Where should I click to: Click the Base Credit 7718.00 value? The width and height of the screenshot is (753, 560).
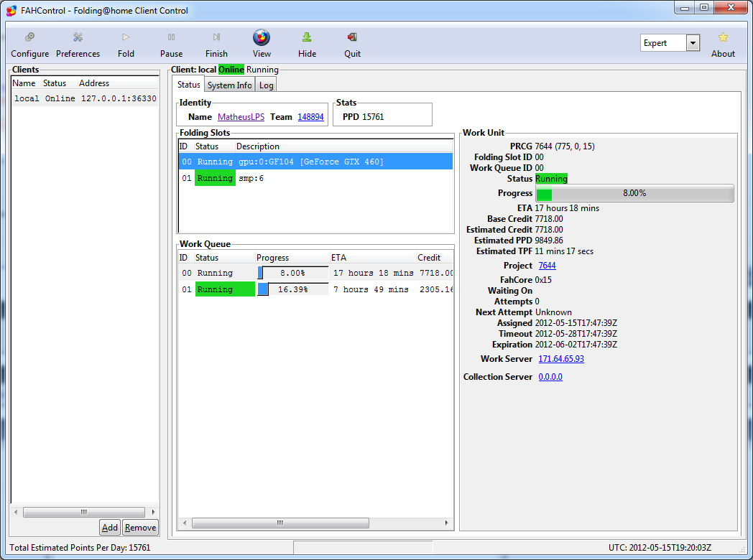coord(549,219)
